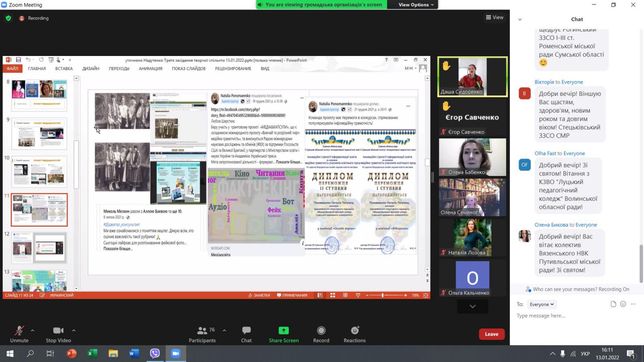Open the Everyone recipient dropdown
The width and height of the screenshot is (644, 362).
[541, 304]
